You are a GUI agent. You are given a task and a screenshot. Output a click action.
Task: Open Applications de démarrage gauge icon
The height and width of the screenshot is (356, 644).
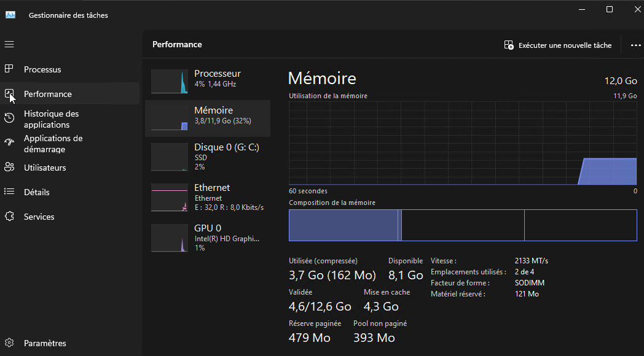pyautogui.click(x=9, y=143)
